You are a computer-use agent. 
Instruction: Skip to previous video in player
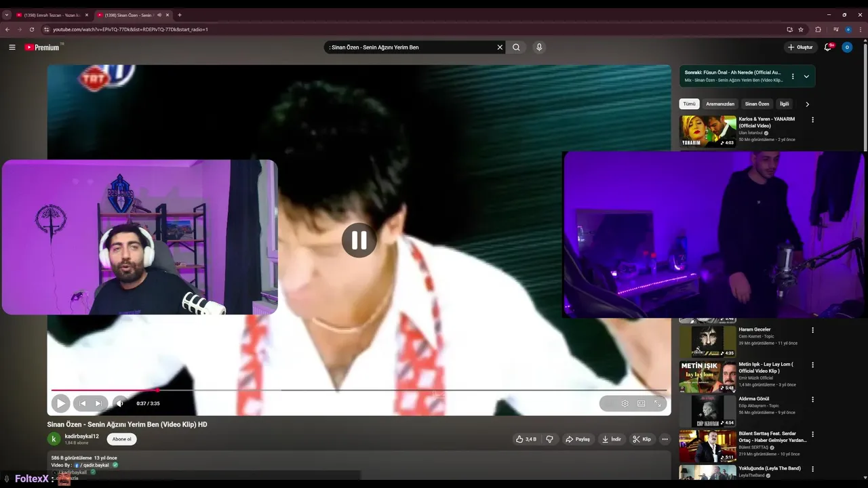[83, 403]
